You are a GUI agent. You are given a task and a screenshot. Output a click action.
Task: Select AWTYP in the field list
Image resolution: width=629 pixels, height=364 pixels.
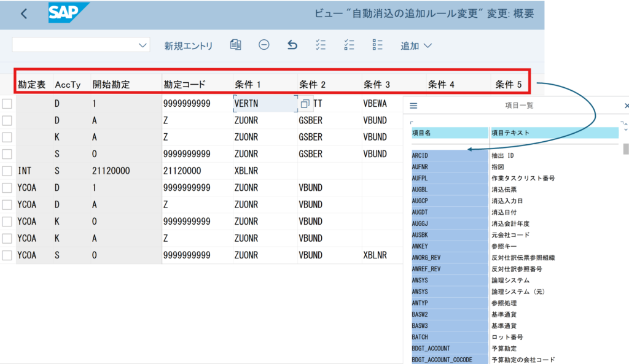pos(450,303)
